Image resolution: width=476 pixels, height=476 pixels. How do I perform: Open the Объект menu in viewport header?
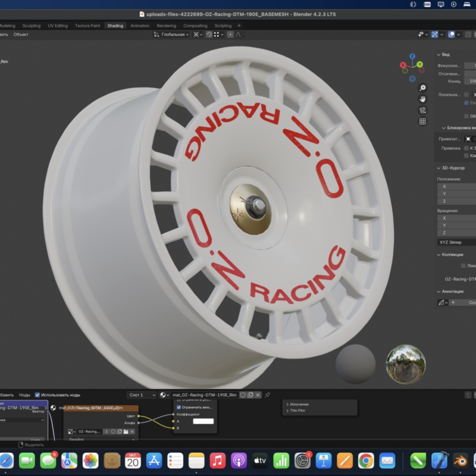pos(21,35)
